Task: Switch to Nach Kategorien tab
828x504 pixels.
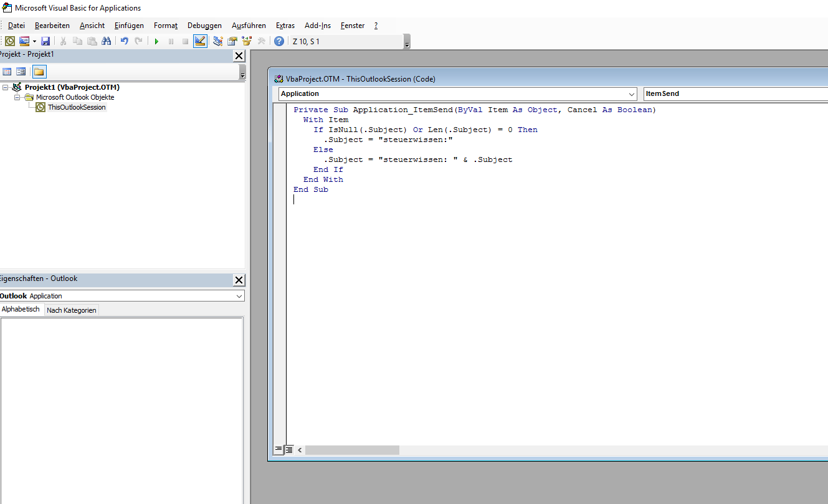Action: tap(72, 310)
